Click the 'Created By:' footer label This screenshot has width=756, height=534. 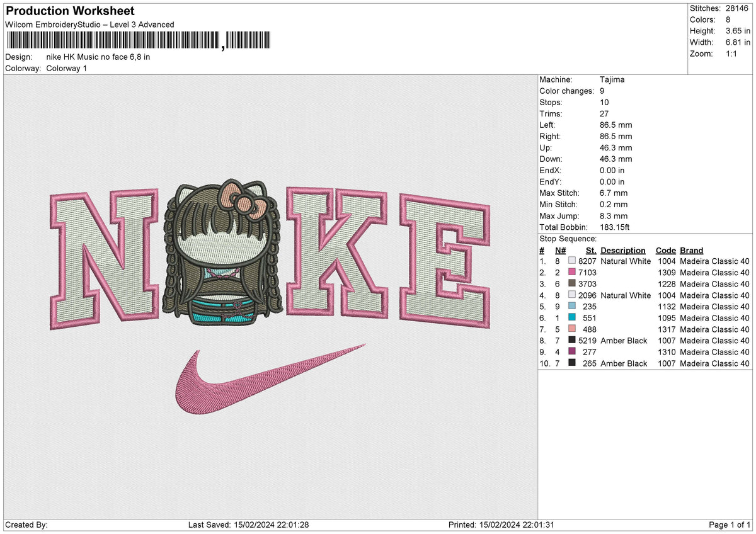[26, 525]
